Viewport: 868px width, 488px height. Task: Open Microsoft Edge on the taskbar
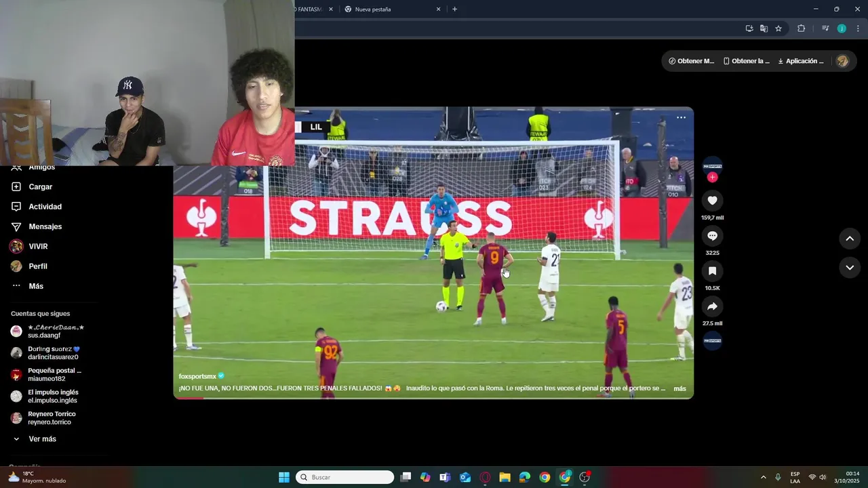525,477
